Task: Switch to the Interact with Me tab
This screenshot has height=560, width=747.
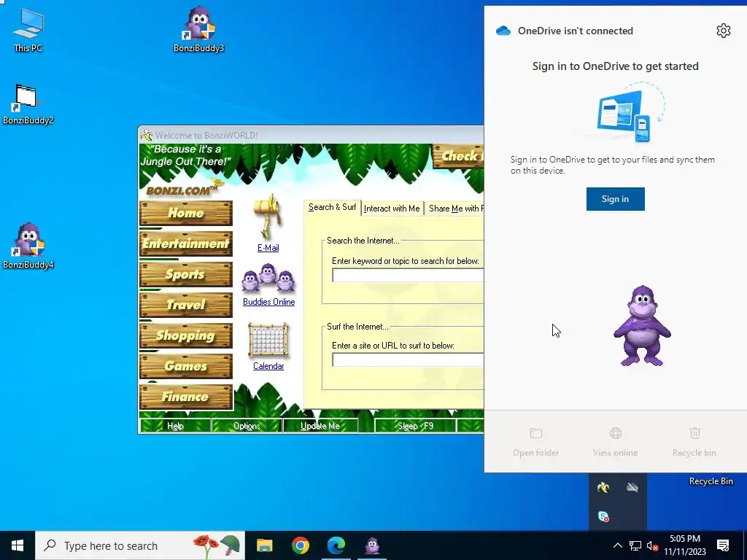Action: tap(392, 209)
